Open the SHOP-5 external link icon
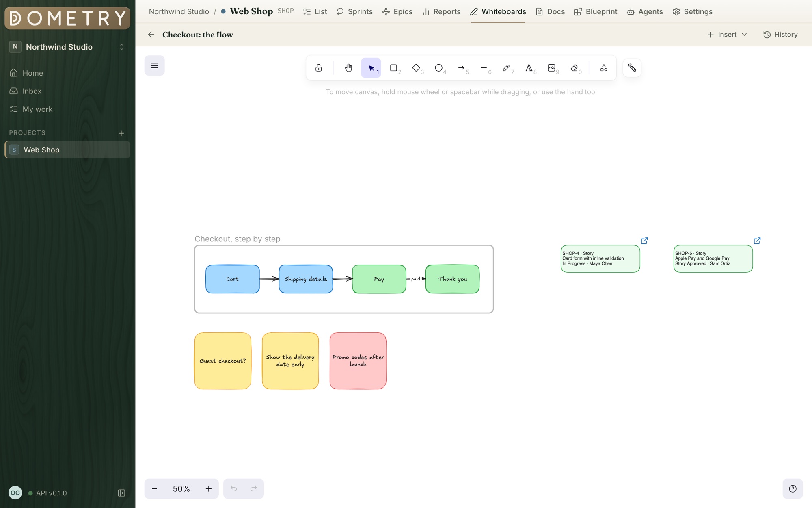The height and width of the screenshot is (508, 812). point(757,241)
